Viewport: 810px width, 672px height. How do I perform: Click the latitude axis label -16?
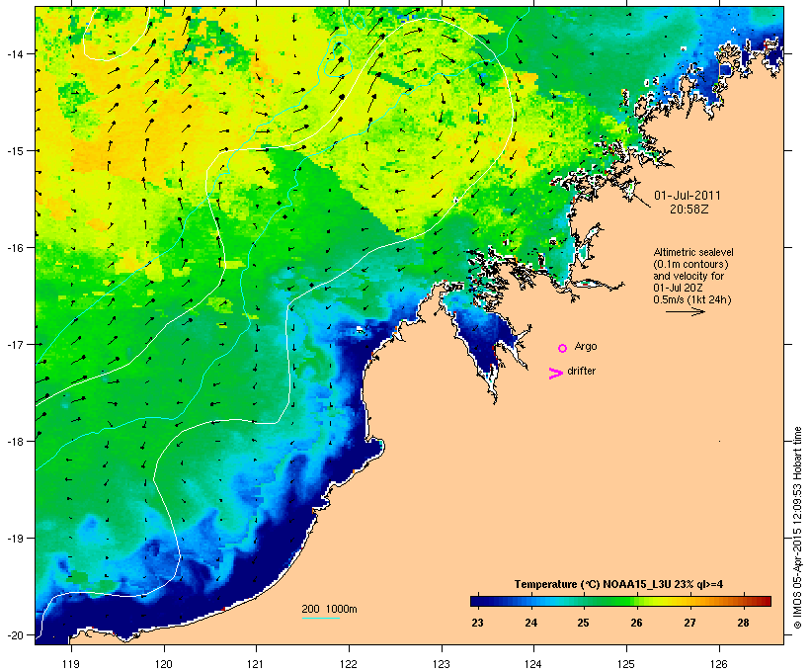[x=15, y=248]
